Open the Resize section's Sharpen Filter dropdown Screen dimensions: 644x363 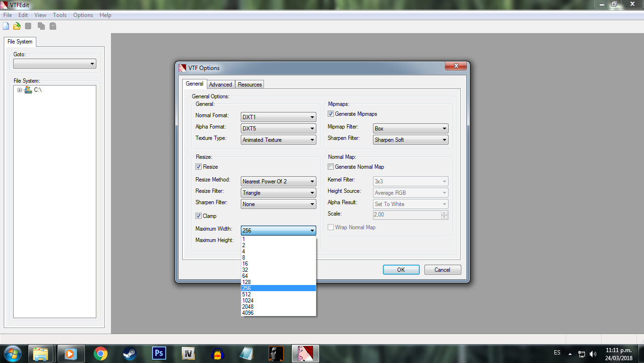(279, 204)
